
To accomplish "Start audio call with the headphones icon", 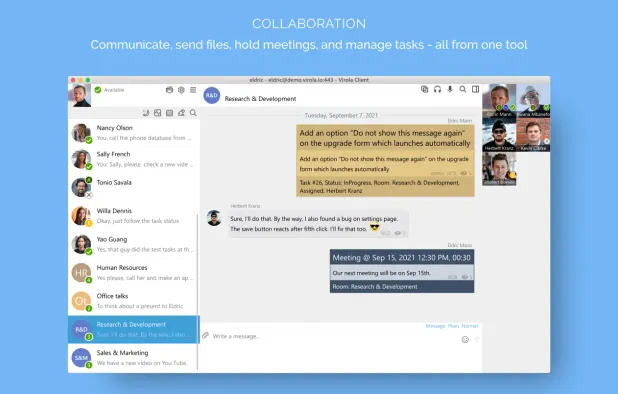I will click(x=437, y=89).
